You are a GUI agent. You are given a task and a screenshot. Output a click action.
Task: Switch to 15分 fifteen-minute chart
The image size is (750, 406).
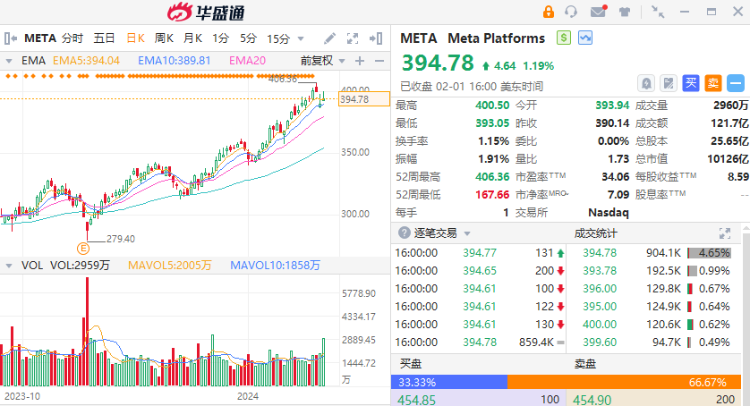click(278, 38)
